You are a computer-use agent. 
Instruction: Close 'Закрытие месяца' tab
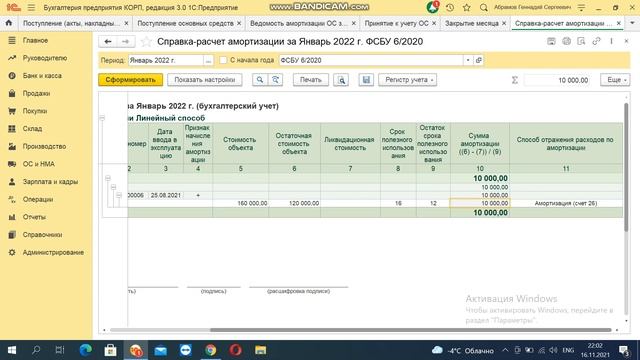pyautogui.click(x=504, y=23)
